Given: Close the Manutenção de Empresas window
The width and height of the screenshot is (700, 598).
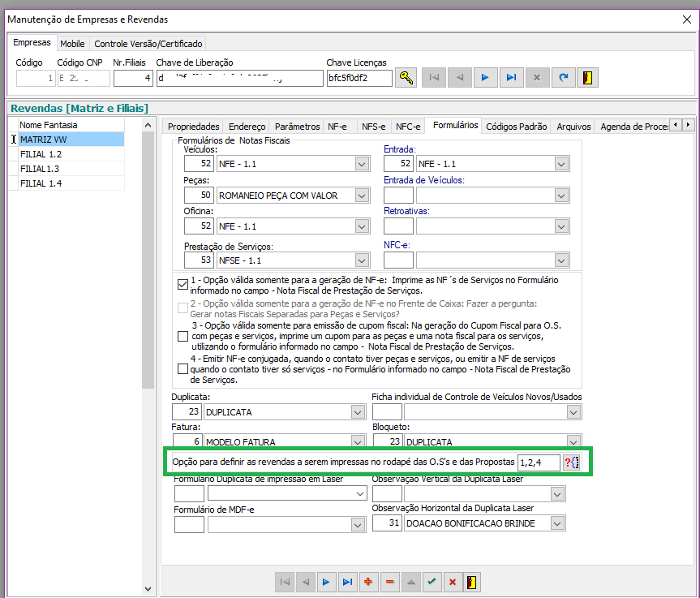Looking at the screenshot, I should click(686, 19).
